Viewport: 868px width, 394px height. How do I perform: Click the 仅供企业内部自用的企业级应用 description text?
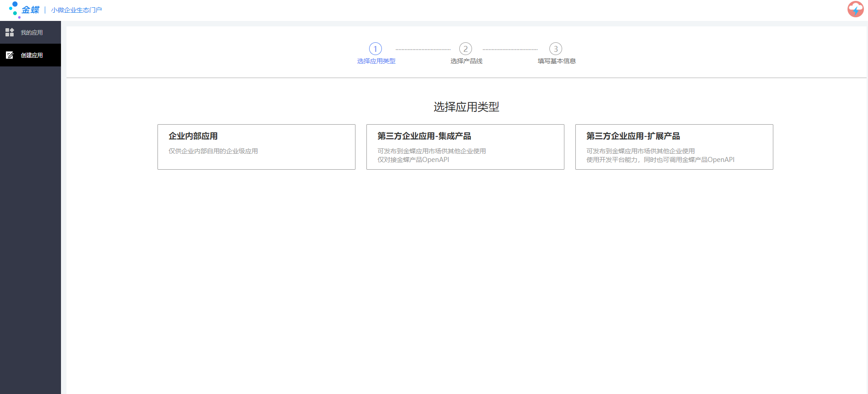click(213, 151)
